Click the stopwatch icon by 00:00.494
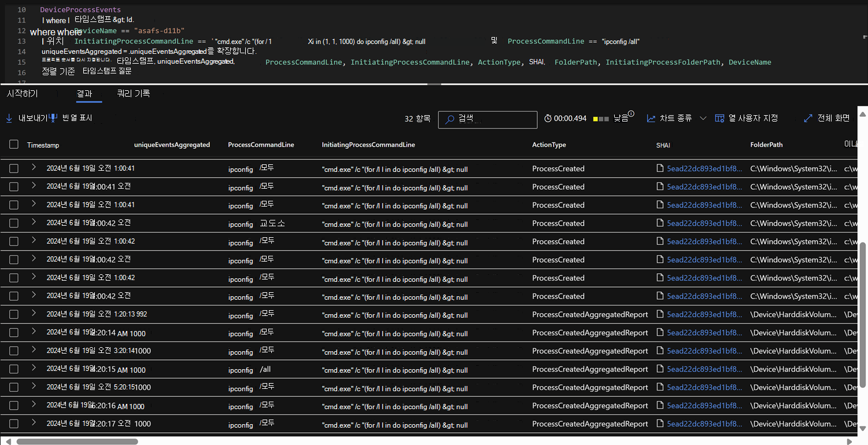 548,119
